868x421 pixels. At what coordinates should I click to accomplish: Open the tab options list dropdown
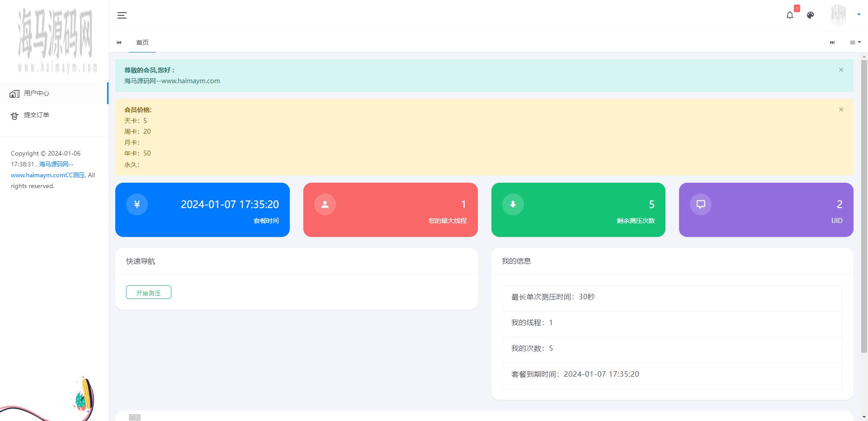[x=855, y=43]
